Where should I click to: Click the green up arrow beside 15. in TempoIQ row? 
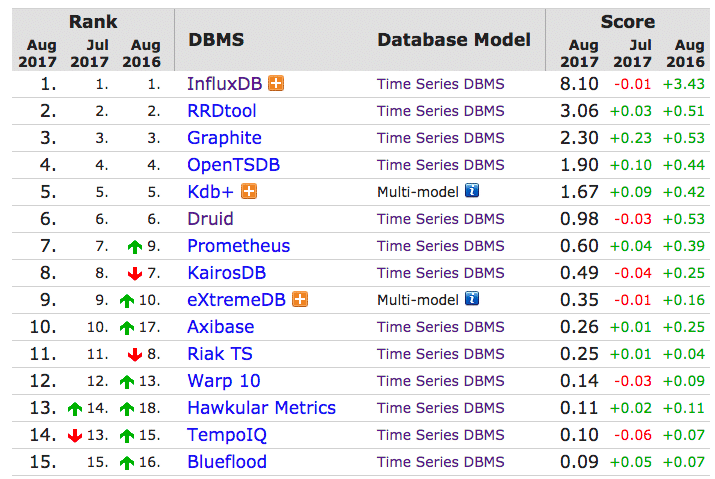[x=127, y=436]
